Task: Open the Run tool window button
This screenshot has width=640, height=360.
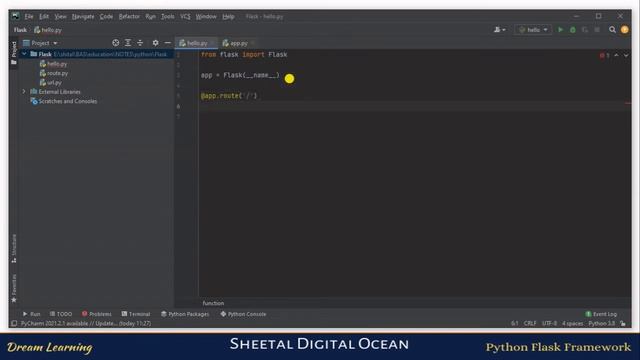Action: pos(31,314)
